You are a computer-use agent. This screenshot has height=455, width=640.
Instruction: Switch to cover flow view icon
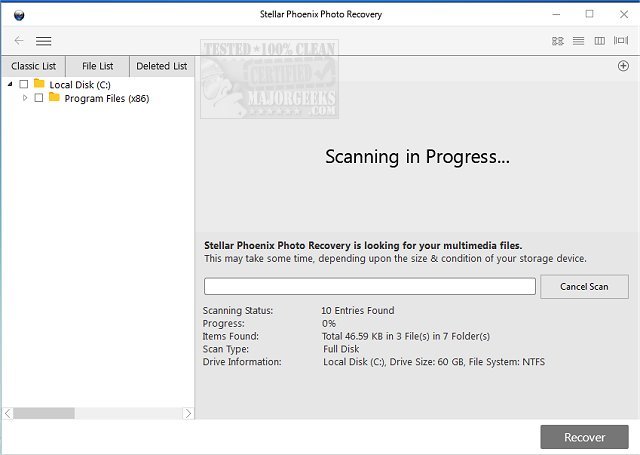(621, 40)
